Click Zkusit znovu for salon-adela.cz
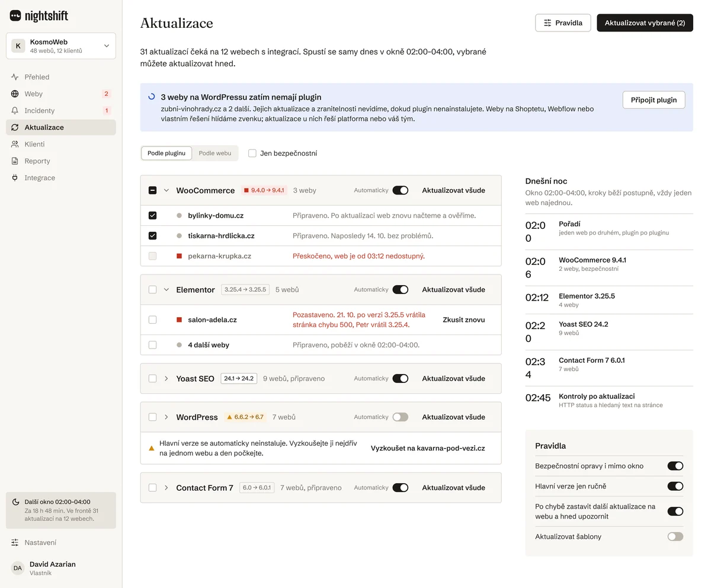Viewport: 711px width, 588px height. coord(464,319)
